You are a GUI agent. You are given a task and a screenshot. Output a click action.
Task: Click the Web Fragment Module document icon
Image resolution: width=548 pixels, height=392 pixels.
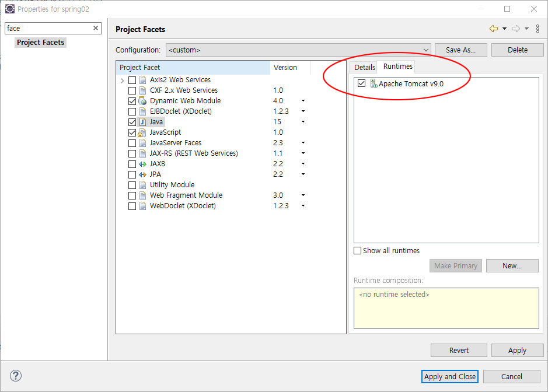click(x=142, y=195)
